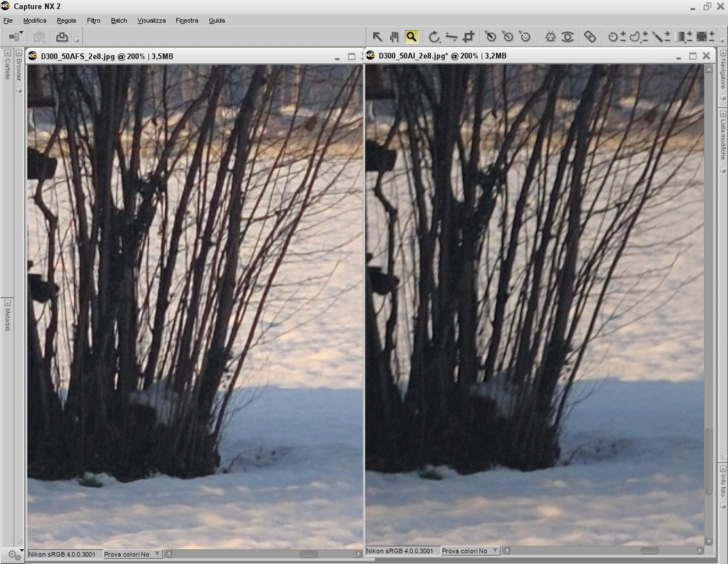Select the Straighten tool
This screenshot has height=564, width=728.
pyautogui.click(x=451, y=37)
